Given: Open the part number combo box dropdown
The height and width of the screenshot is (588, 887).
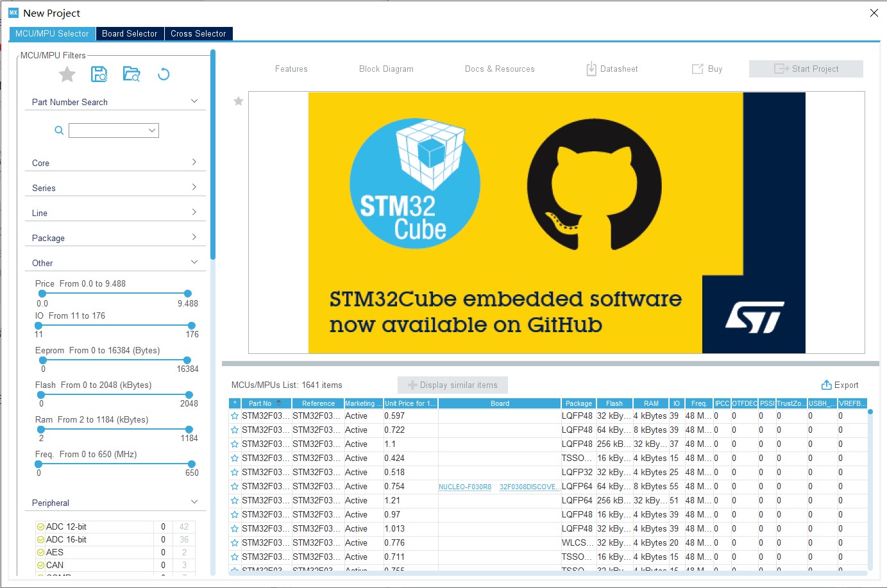Looking at the screenshot, I should click(152, 130).
